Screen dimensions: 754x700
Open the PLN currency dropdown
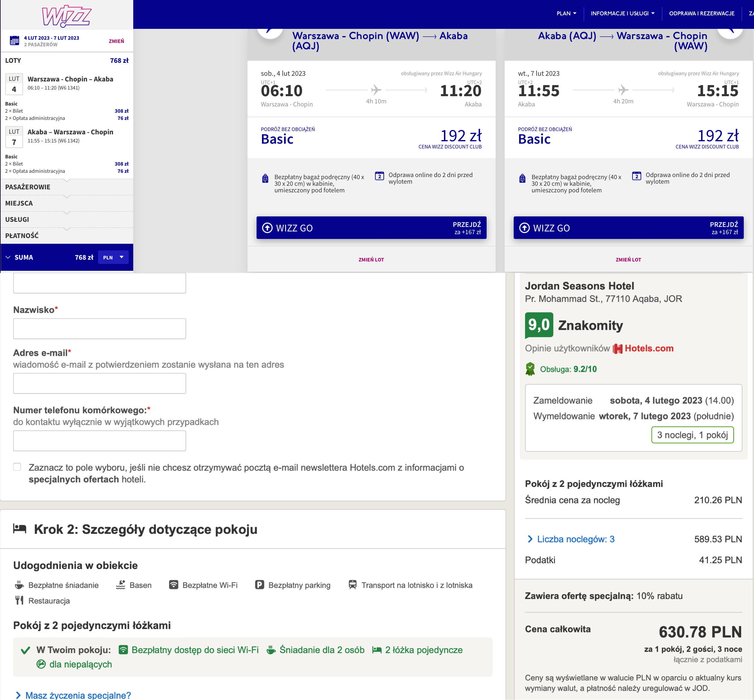coord(113,257)
